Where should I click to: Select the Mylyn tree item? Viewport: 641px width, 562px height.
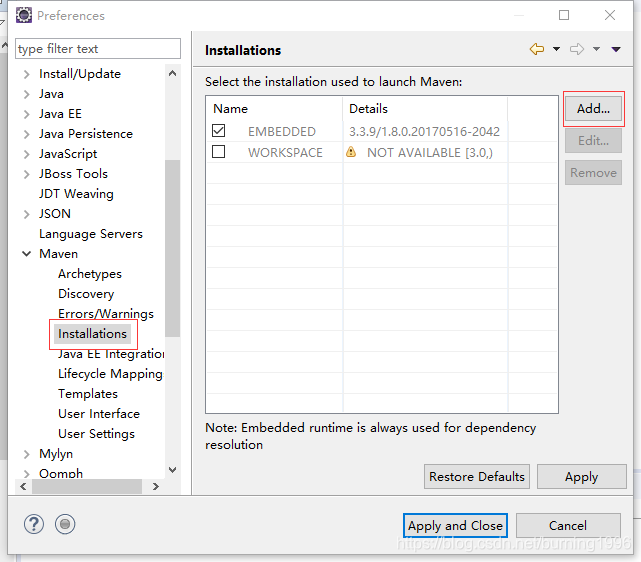(56, 454)
